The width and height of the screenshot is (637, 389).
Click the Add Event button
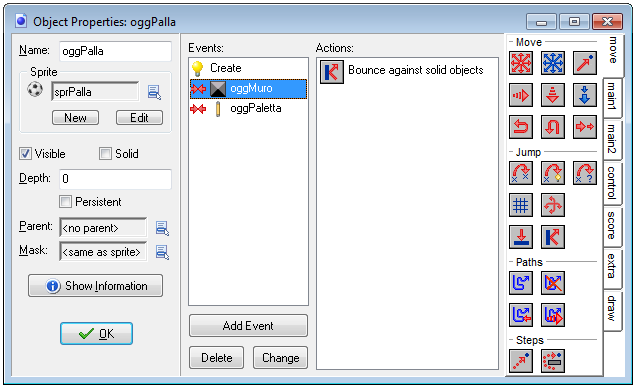248,326
